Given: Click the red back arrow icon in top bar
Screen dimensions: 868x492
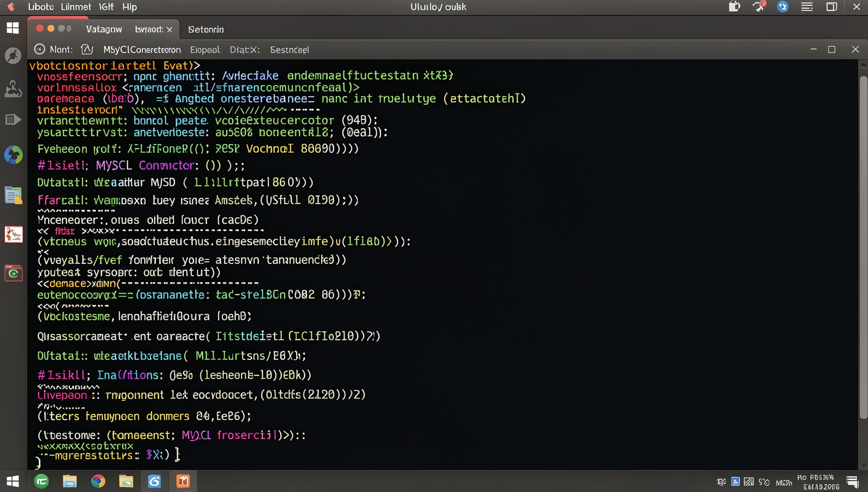Looking at the screenshot, I should 11,7.
